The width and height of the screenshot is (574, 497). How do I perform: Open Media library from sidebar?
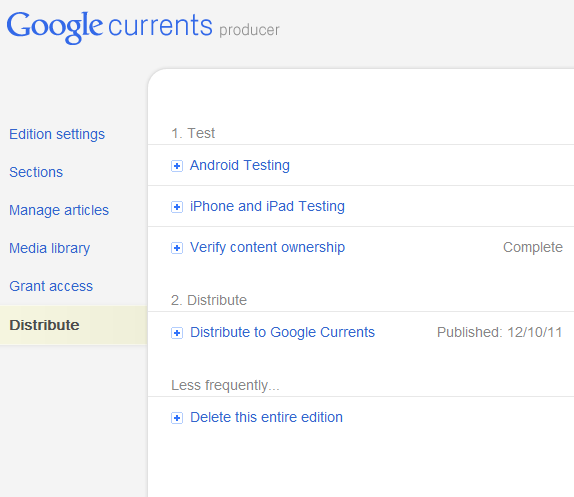pyautogui.click(x=49, y=248)
